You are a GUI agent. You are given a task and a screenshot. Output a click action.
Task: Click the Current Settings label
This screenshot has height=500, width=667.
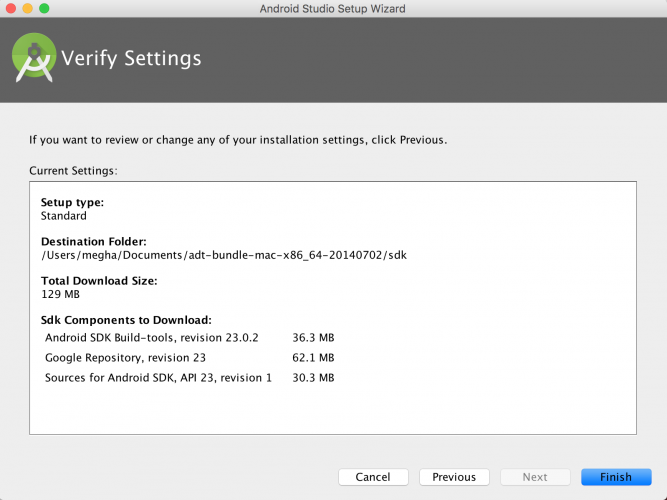[73, 171]
